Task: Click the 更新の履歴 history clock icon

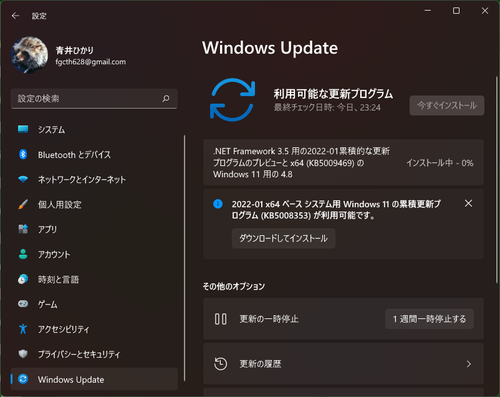Action: 220,364
